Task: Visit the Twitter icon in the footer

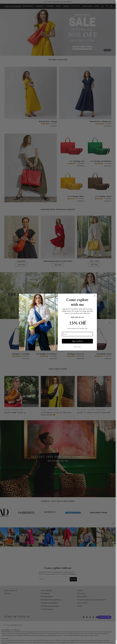Action: 87,617
